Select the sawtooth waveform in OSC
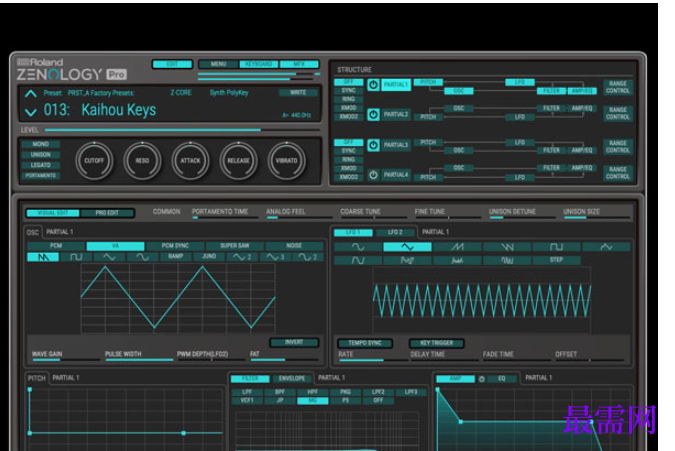 pyautogui.click(x=43, y=257)
